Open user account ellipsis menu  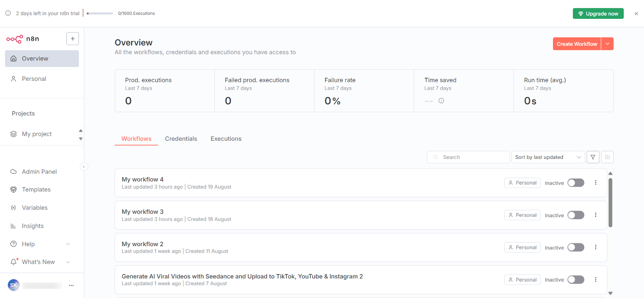click(x=71, y=285)
